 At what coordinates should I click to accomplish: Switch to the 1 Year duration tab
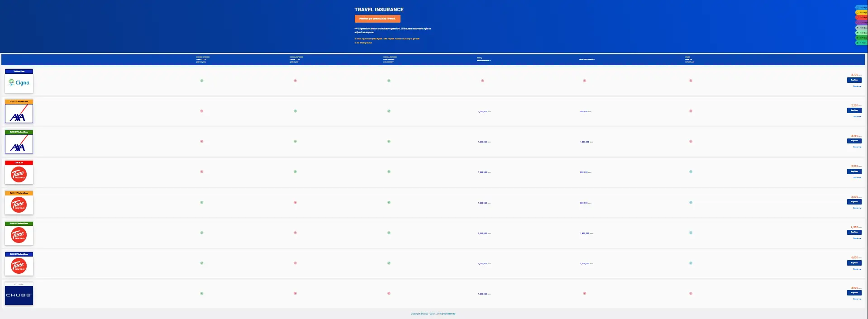click(861, 43)
